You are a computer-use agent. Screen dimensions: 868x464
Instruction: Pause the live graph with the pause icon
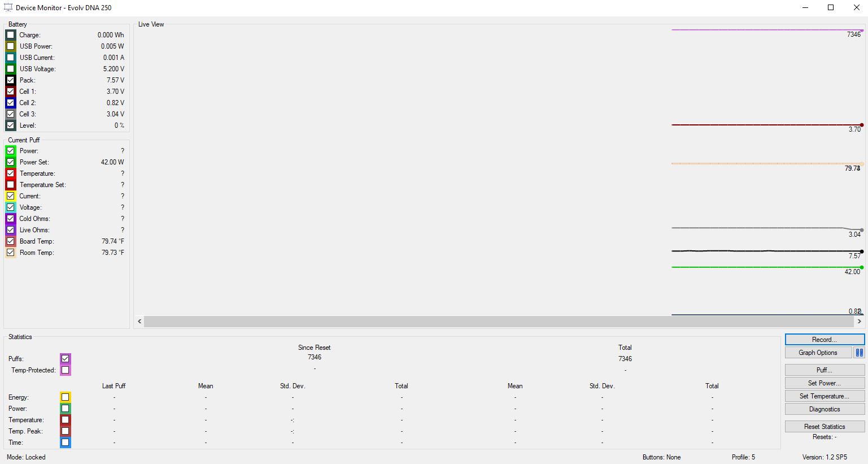[x=859, y=353]
